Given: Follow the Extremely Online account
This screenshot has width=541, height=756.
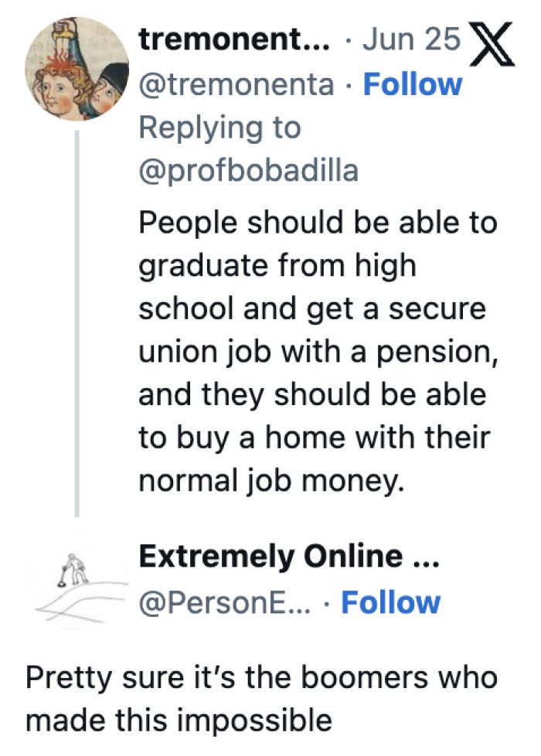Looking at the screenshot, I should coord(393,603).
